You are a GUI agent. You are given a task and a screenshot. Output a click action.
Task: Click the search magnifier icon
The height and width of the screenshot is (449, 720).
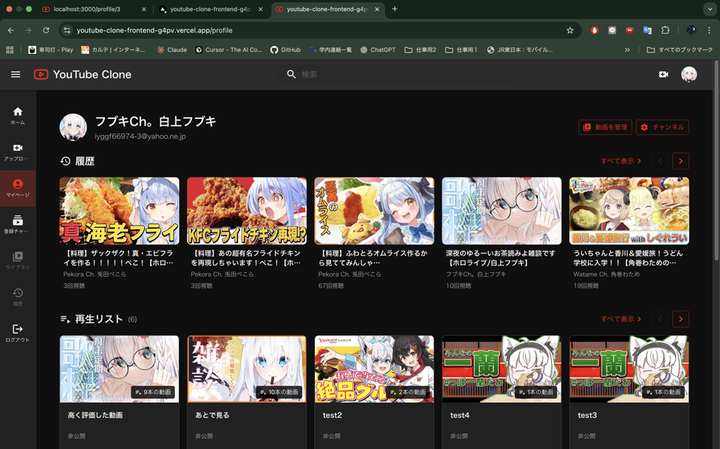pos(291,74)
